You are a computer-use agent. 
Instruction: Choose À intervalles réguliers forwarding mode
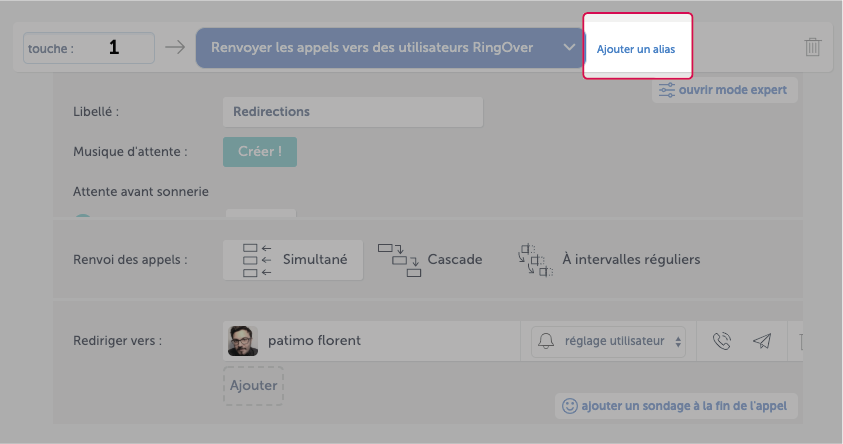[x=609, y=260]
